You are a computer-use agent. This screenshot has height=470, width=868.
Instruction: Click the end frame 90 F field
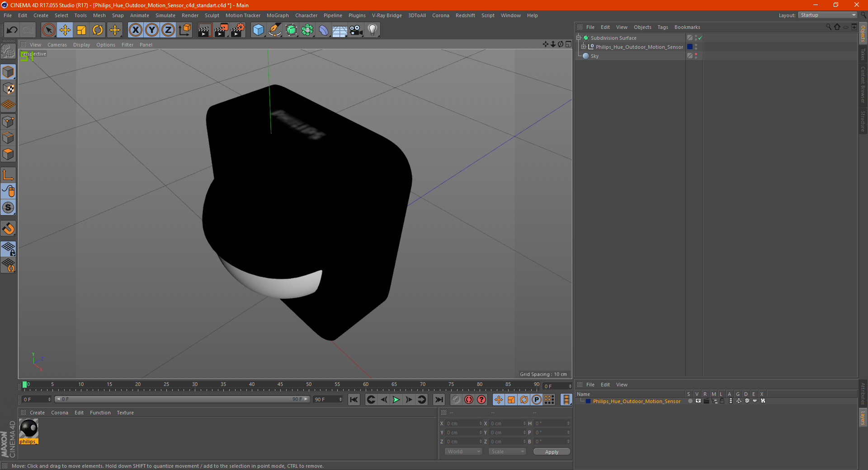coord(328,399)
